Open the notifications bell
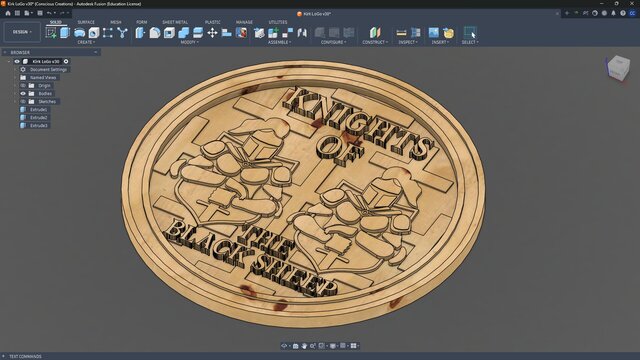Viewport: 640px width, 360px height. tap(613, 13)
